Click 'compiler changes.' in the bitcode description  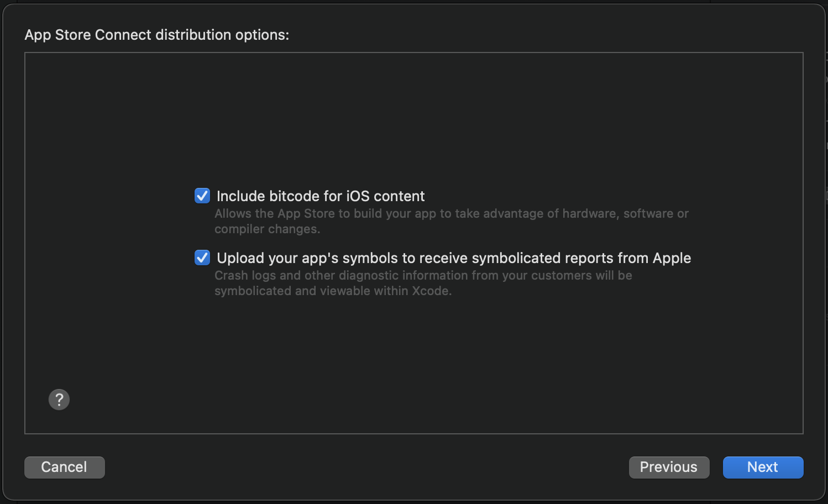(x=267, y=229)
